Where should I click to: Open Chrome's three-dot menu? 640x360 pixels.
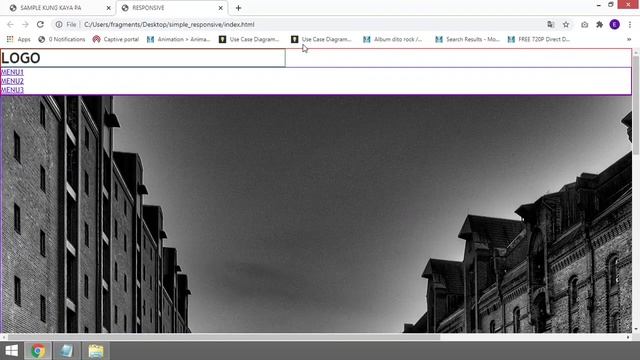point(630,24)
